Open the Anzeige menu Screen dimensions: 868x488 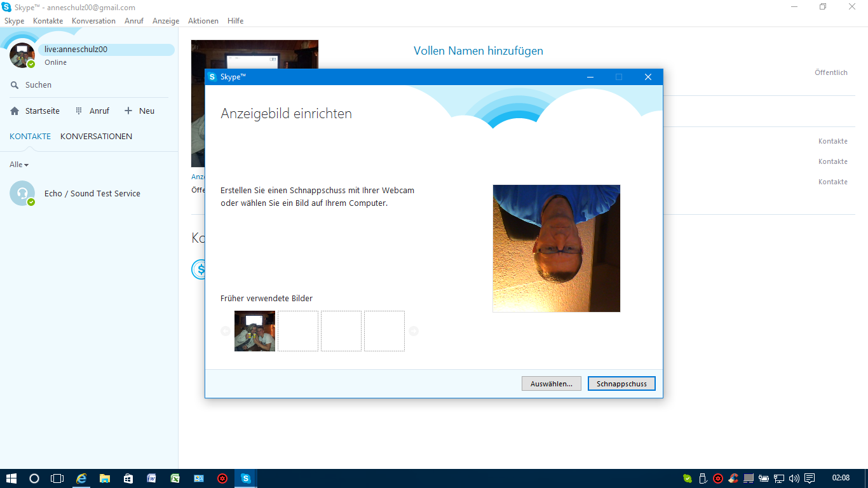pyautogui.click(x=166, y=21)
